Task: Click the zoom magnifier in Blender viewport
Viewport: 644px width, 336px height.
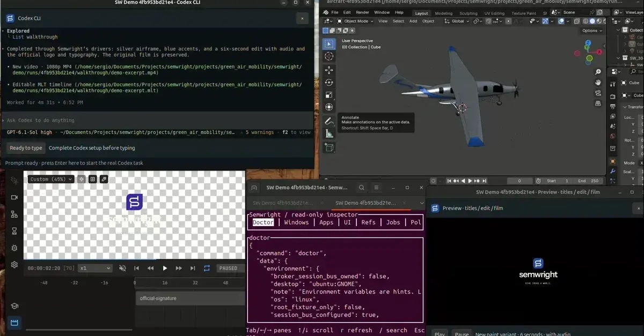Action: click(598, 72)
